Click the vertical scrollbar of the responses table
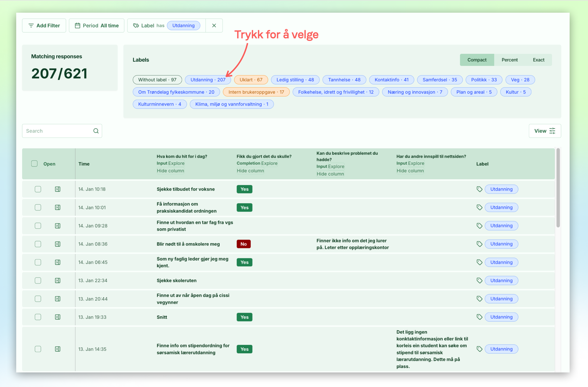 [558, 188]
